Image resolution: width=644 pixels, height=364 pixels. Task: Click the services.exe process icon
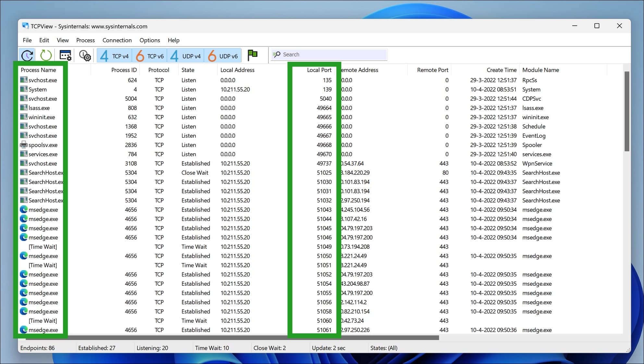[24, 154]
